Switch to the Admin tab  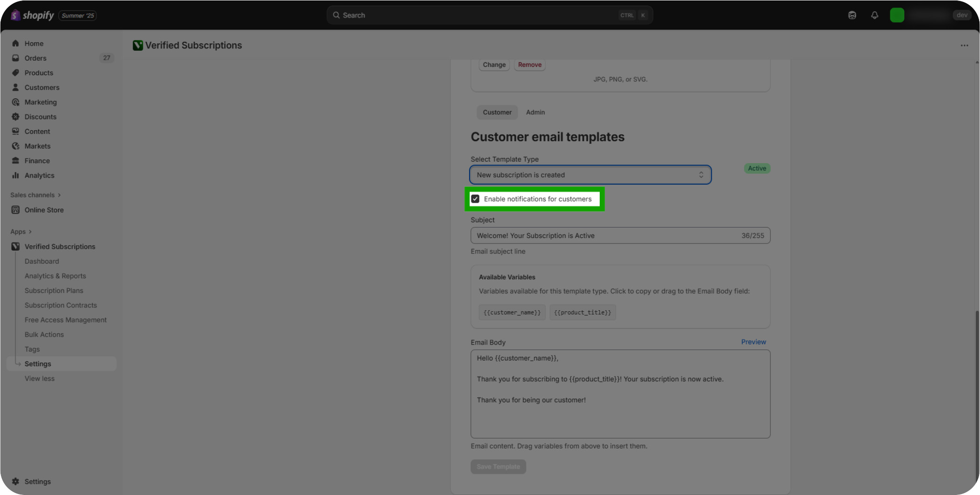pyautogui.click(x=535, y=112)
